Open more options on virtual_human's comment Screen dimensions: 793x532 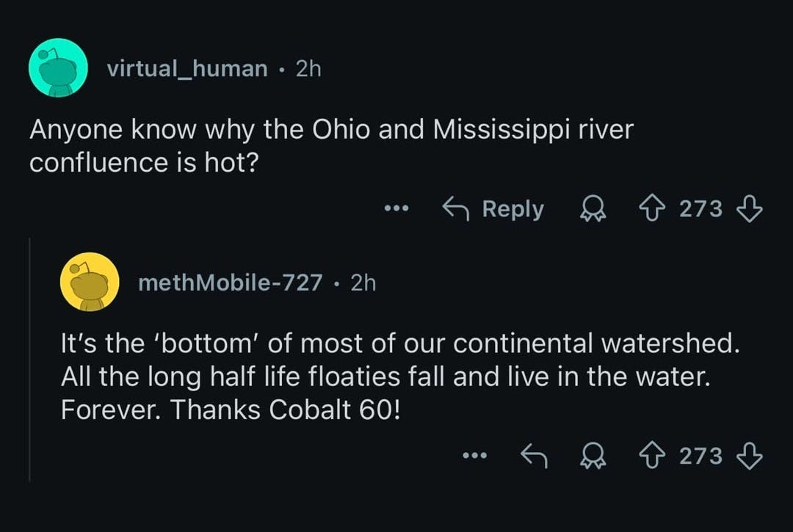tap(395, 210)
